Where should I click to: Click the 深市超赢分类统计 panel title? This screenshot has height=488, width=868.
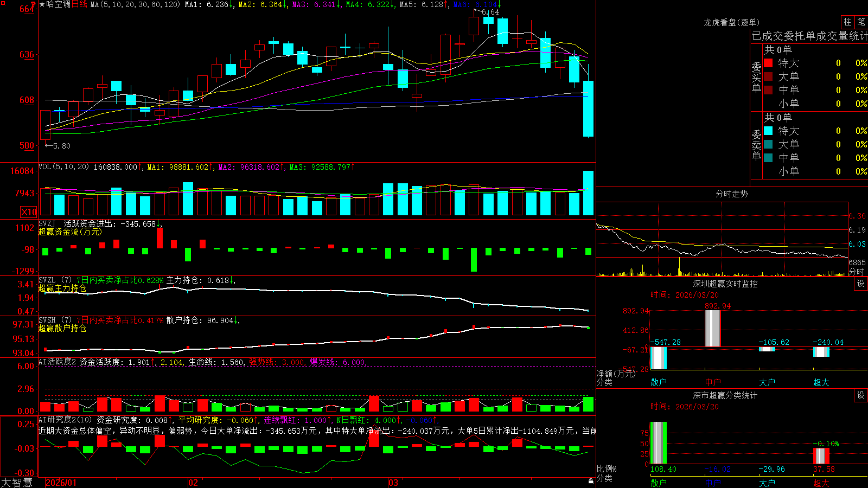coord(725,395)
